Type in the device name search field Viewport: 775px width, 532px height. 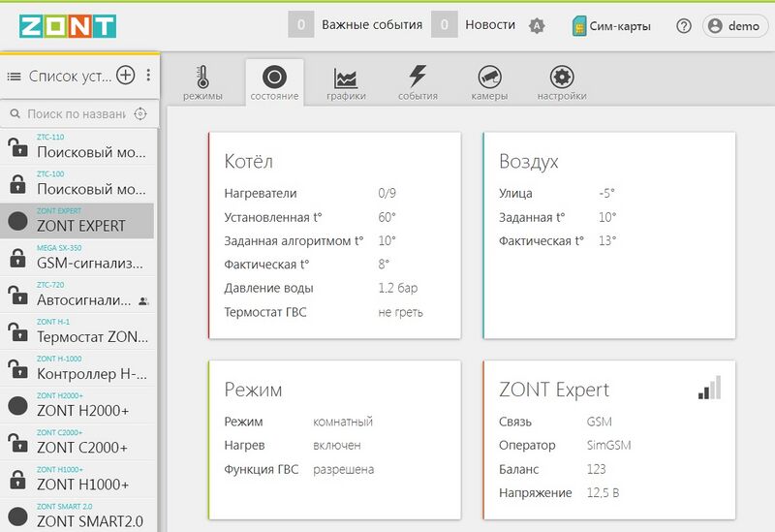click(76, 113)
